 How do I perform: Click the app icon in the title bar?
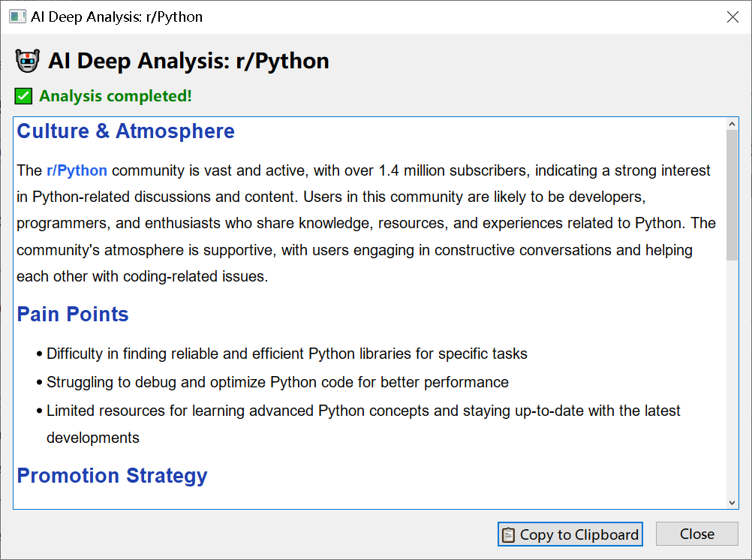(x=17, y=17)
